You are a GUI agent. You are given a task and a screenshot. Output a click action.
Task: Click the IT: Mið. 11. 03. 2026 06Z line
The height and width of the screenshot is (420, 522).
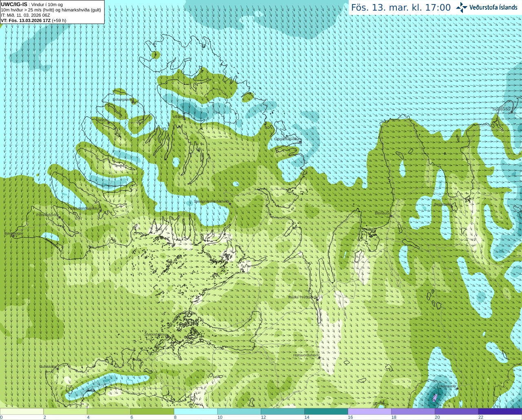(25, 15)
